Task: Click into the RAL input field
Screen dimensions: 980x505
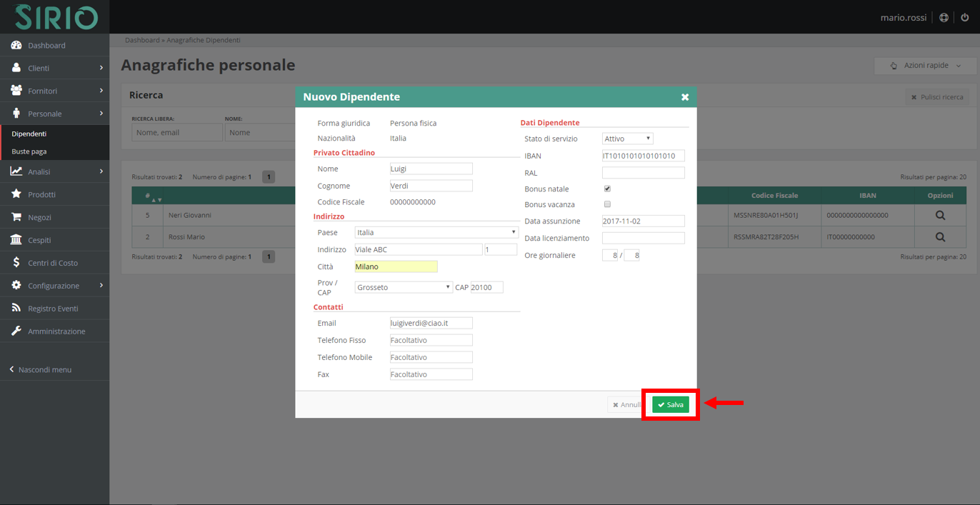Action: coord(643,173)
